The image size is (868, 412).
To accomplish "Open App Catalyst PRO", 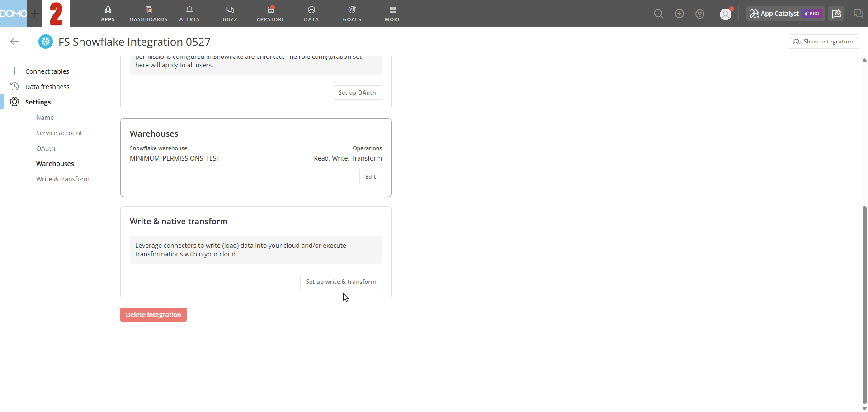I will coord(786,14).
